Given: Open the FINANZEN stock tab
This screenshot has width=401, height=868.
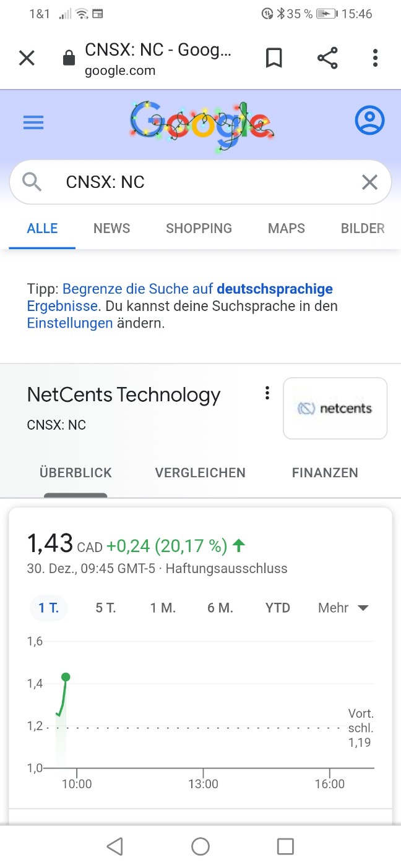Looking at the screenshot, I should [324, 472].
